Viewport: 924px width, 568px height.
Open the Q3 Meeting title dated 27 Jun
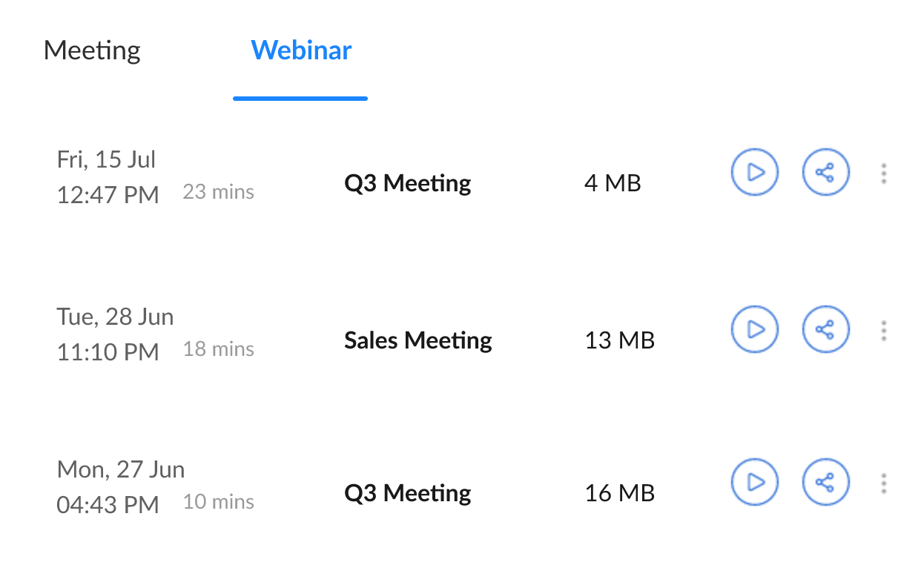click(408, 493)
